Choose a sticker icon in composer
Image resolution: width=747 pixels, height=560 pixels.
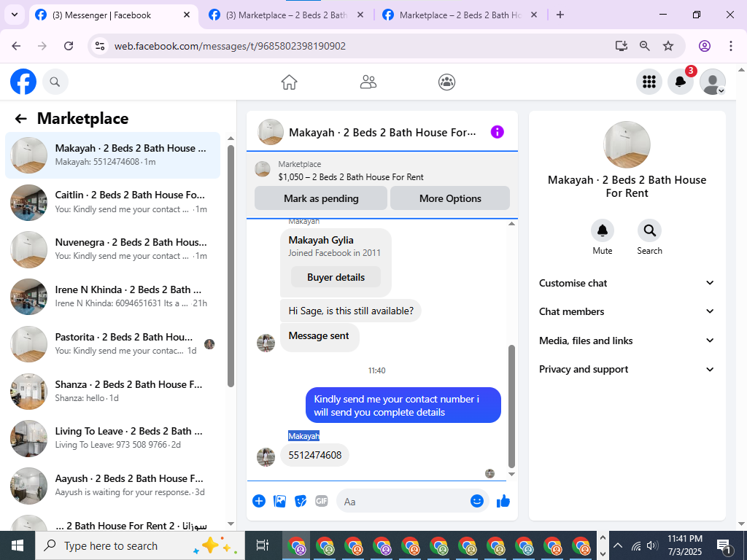point(301,501)
